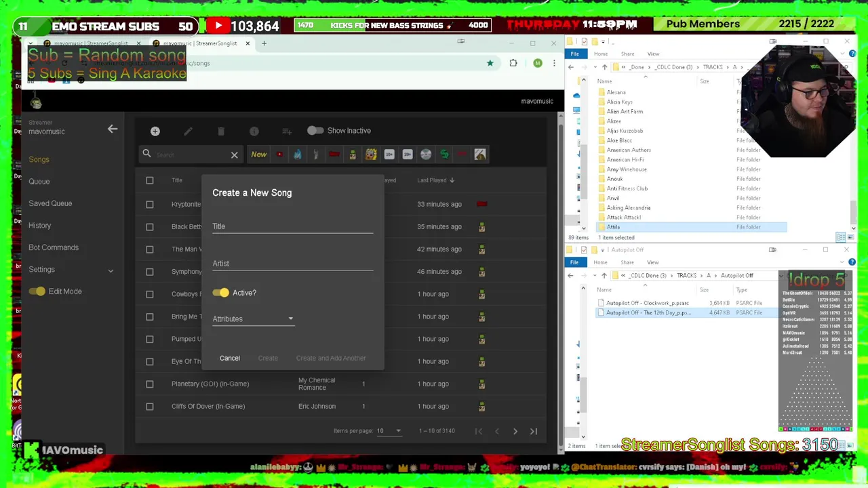The image size is (868, 488).
Task: Click the song Search field
Action: click(x=191, y=155)
